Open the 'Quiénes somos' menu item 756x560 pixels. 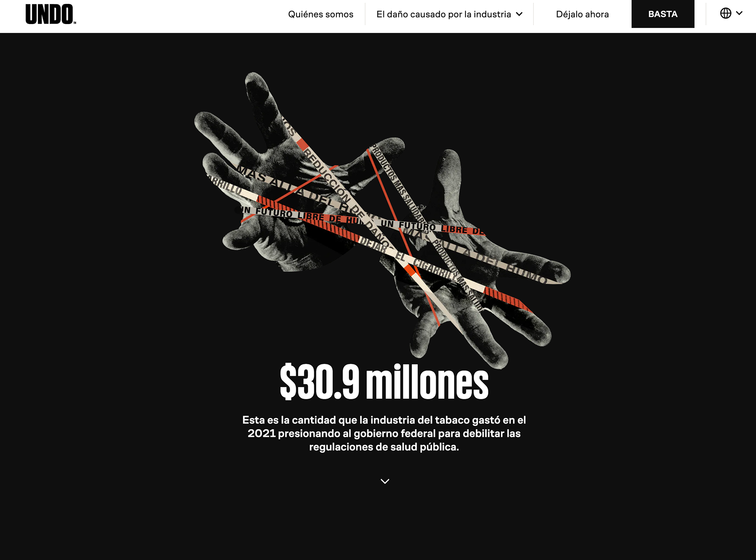tap(321, 14)
